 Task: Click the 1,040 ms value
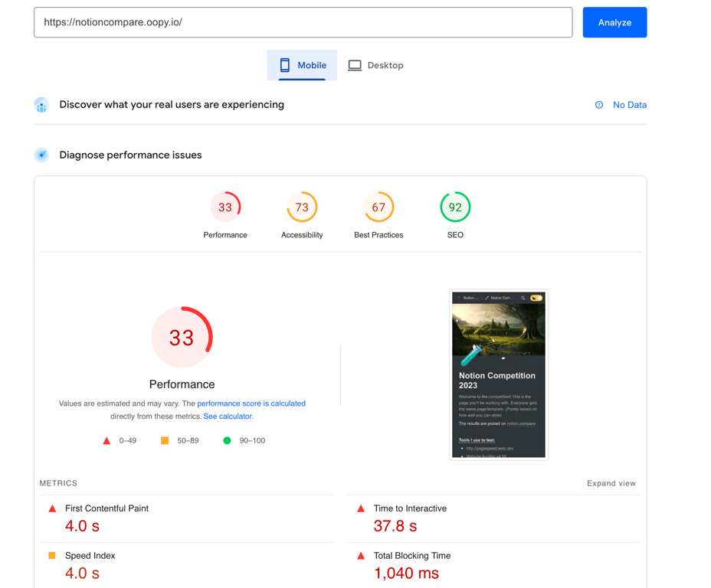coord(406,573)
